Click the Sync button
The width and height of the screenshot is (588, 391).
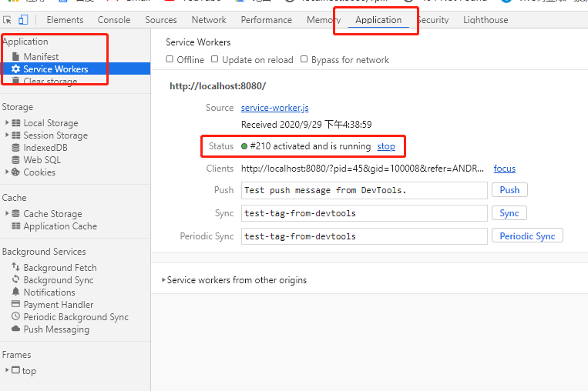pos(509,213)
